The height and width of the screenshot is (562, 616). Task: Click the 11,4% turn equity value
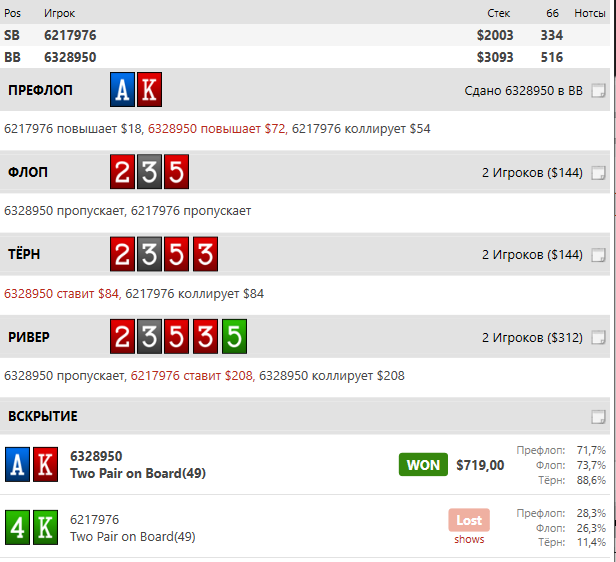(x=591, y=542)
